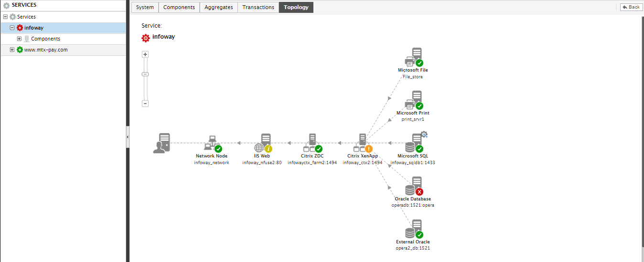
Task: Collapse the left sidebar with splitter arrow
Action: coord(128,137)
